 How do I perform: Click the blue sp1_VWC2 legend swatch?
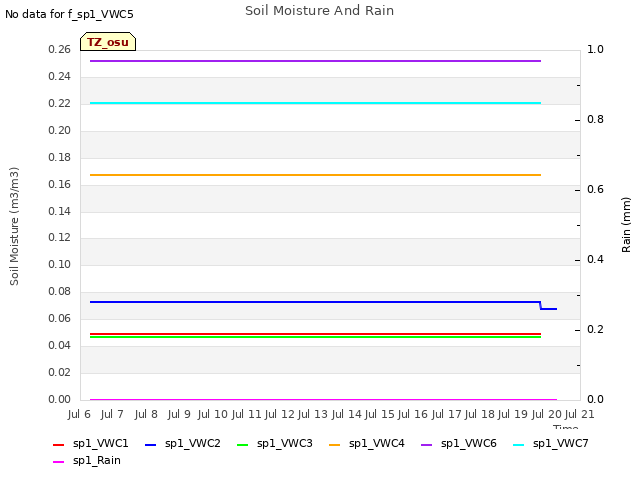tap(151, 444)
